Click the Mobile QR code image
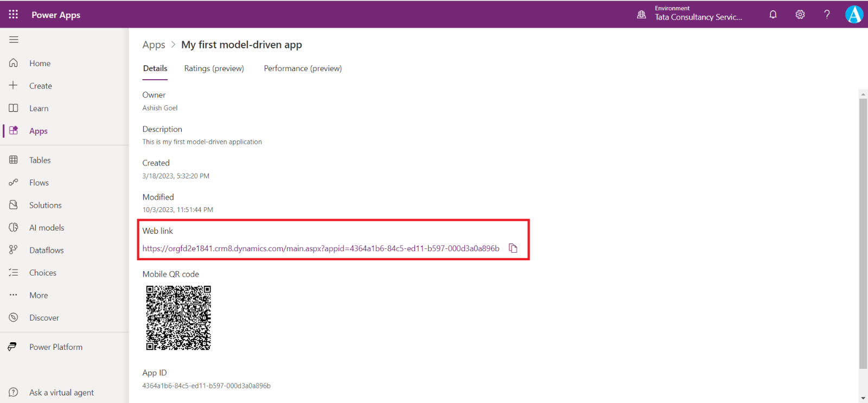Screen dimensions: 868x403 coord(178,318)
